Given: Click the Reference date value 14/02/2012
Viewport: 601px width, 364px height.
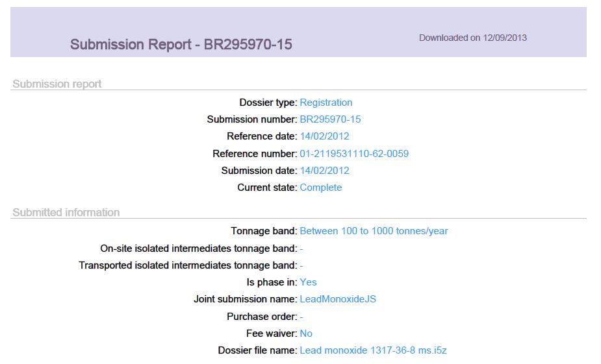Looking at the screenshot, I should (324, 136).
